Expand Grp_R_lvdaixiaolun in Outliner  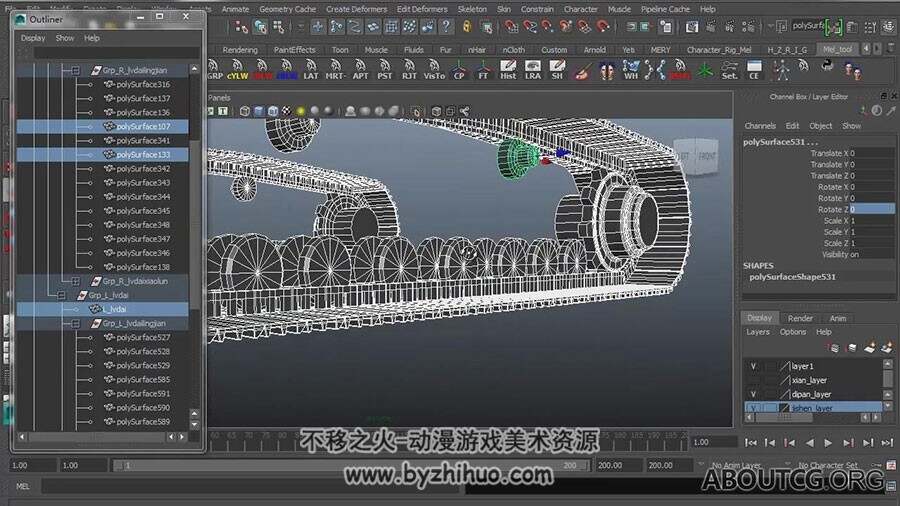75,281
